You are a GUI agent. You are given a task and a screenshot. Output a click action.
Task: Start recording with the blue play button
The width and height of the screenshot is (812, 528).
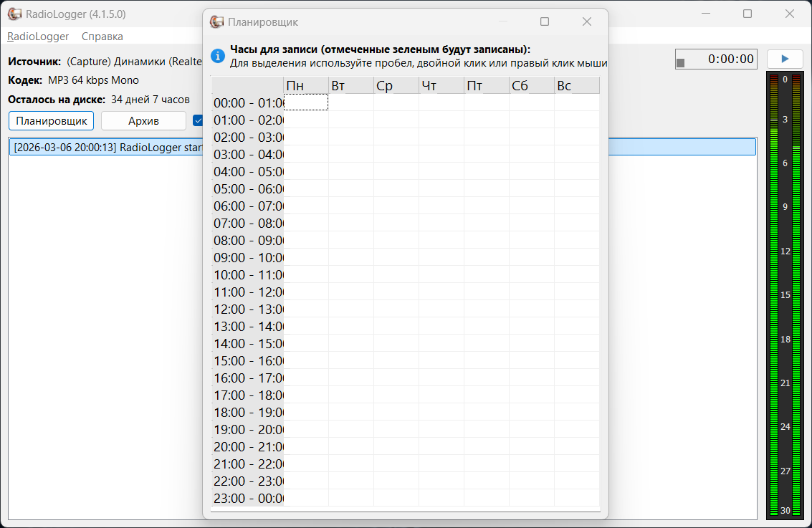coord(785,59)
